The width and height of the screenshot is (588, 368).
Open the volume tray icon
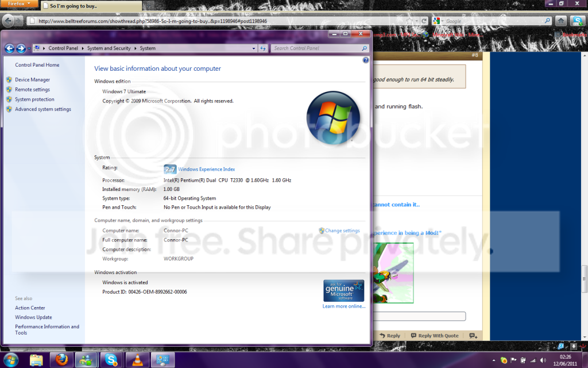point(543,361)
